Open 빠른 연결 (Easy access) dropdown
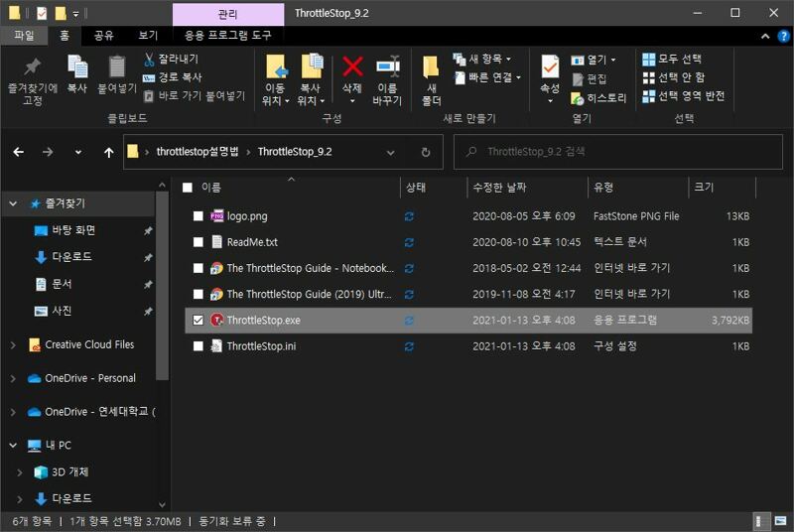This screenshot has width=794, height=532. (x=486, y=77)
